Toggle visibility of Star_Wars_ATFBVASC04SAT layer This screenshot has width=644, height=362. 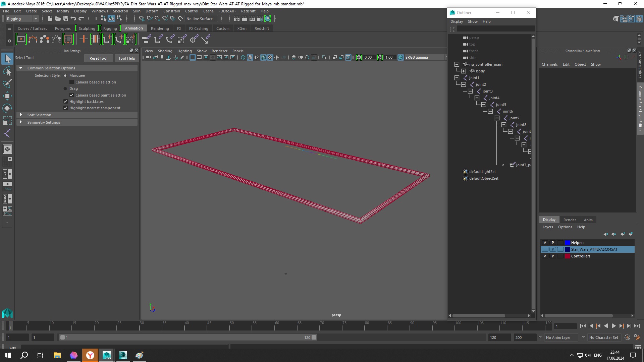(x=544, y=249)
